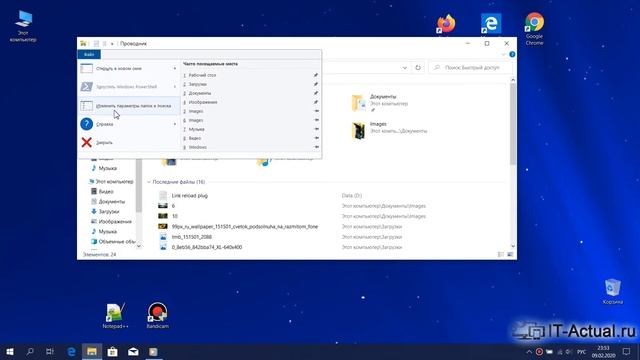Select Загрузки under Этот компьютер in sidebar

pos(109,211)
